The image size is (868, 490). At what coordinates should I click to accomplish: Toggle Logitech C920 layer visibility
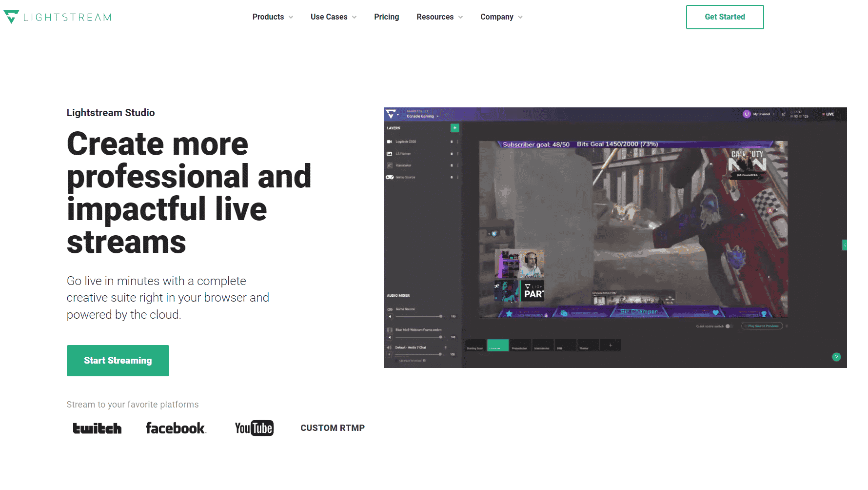pyautogui.click(x=452, y=142)
